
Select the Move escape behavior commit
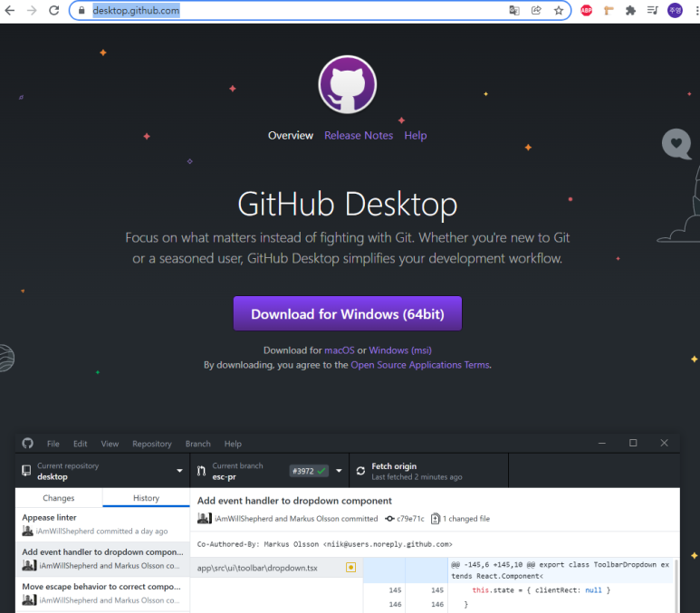coord(102,593)
